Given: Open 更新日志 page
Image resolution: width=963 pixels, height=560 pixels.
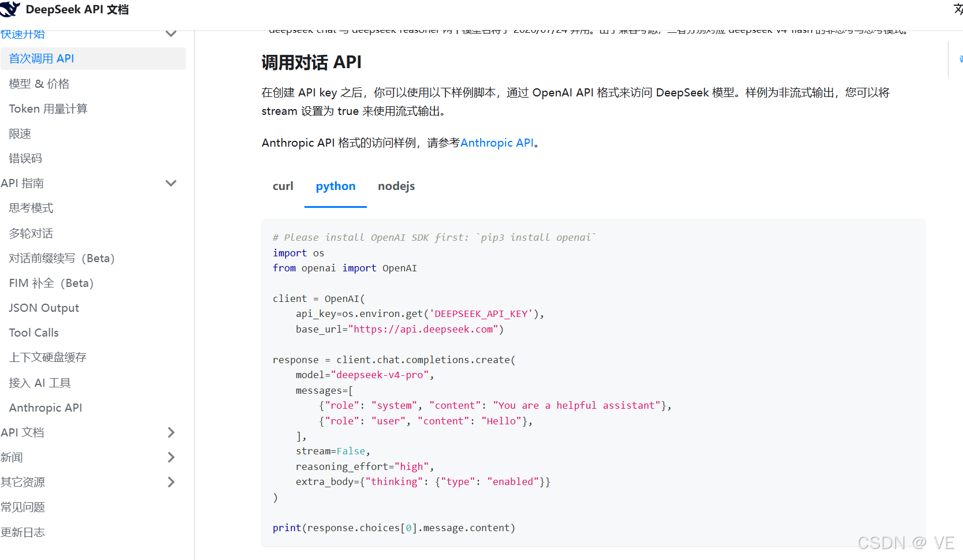Looking at the screenshot, I should point(23,532).
